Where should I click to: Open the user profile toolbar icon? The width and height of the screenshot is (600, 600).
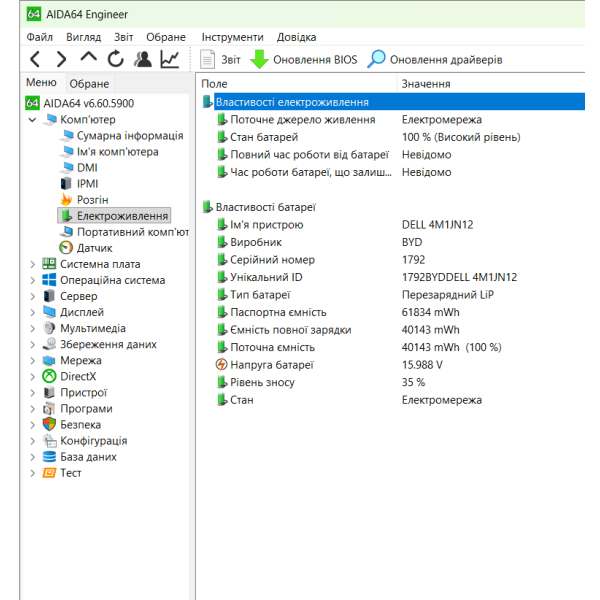(x=143, y=59)
